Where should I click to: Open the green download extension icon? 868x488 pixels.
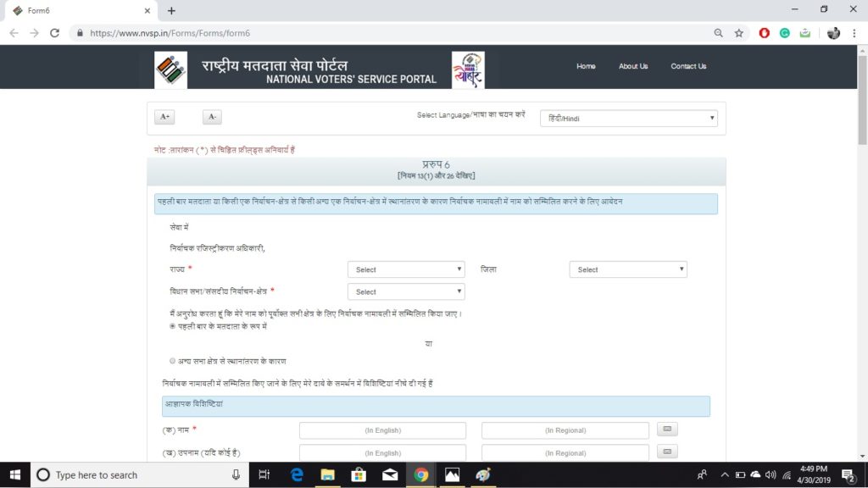(805, 33)
